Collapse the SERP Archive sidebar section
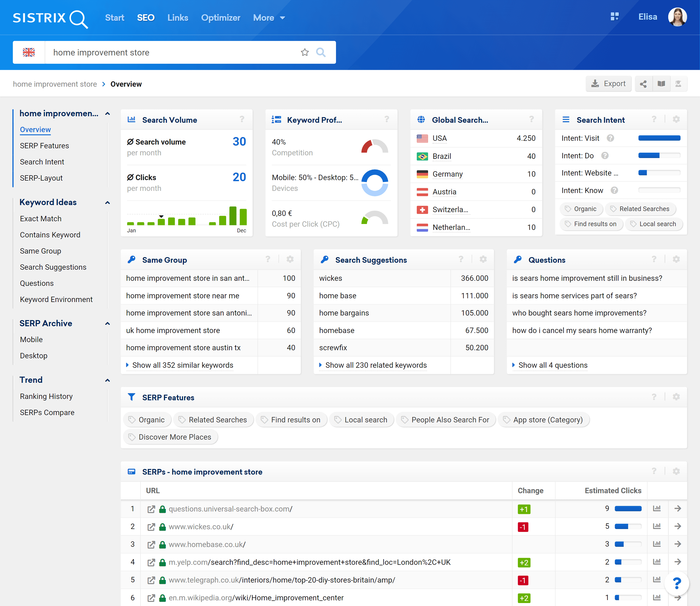 107,324
